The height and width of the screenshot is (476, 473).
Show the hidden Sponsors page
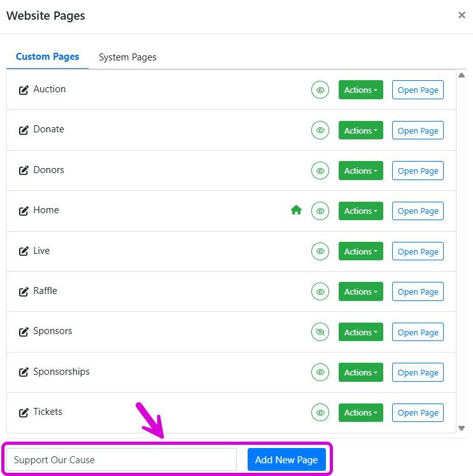[320, 332]
